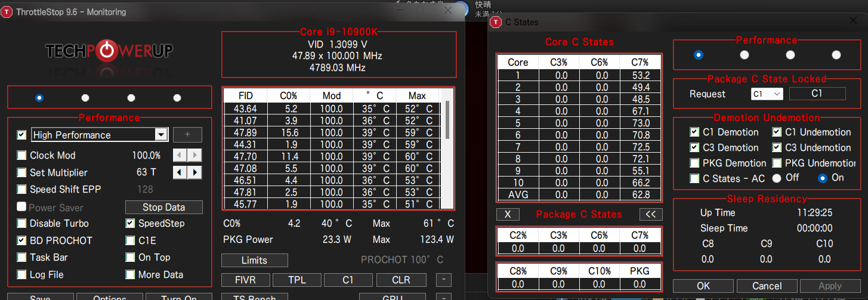Increase Clock Mod with the right arrow
The height and width of the screenshot is (300, 868).
[x=194, y=155]
